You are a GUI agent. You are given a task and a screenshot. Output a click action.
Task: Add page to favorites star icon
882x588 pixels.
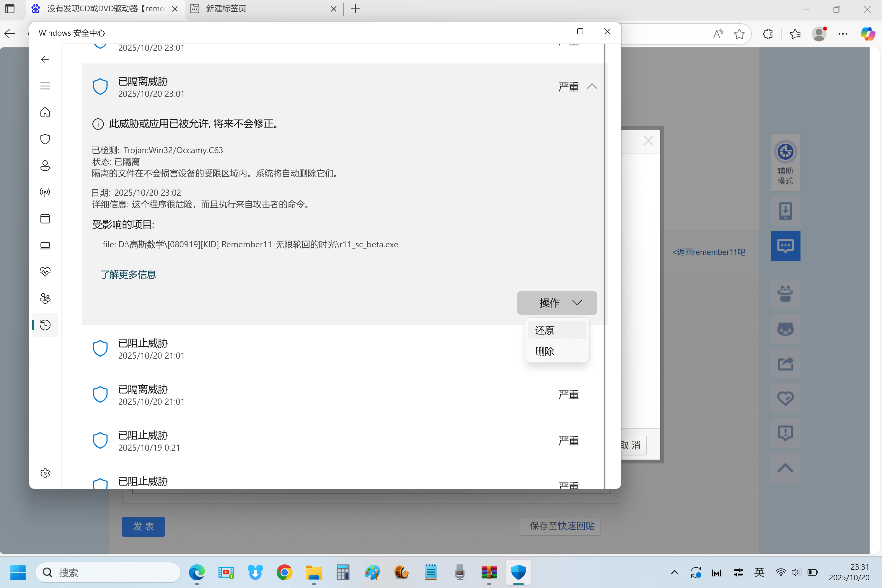(x=739, y=34)
